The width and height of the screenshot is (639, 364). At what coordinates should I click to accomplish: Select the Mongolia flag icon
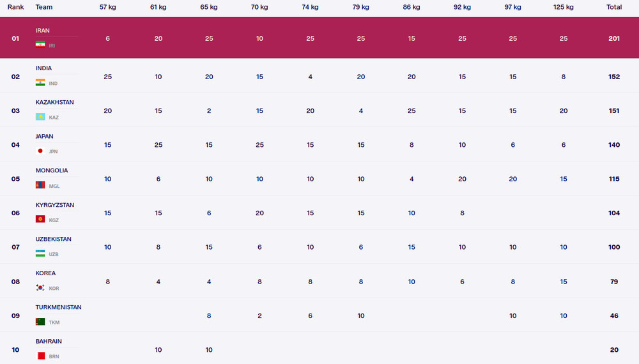point(40,185)
